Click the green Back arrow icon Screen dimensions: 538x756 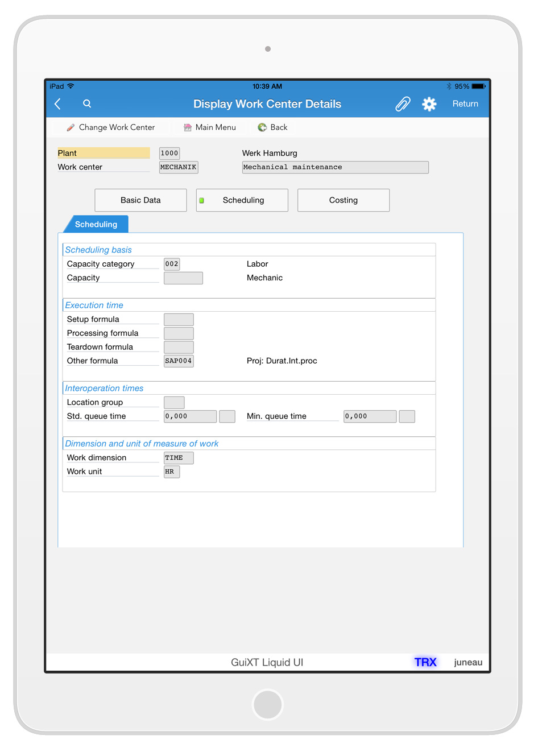(262, 127)
